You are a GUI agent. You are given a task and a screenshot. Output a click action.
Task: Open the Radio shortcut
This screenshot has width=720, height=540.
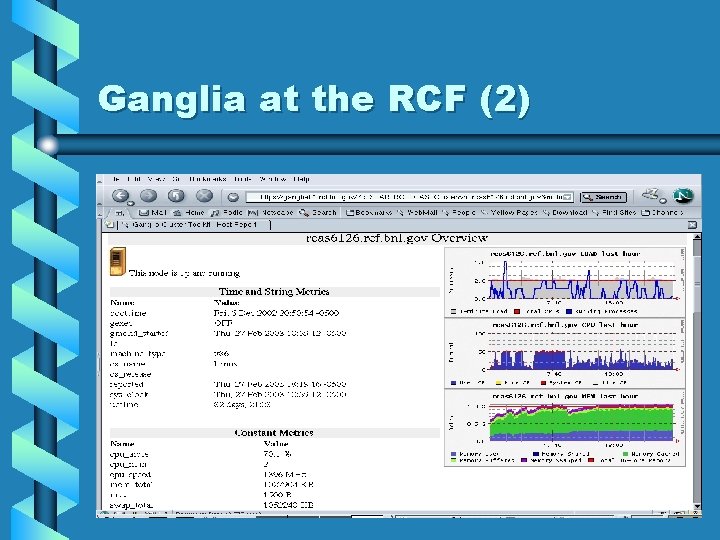point(226,213)
